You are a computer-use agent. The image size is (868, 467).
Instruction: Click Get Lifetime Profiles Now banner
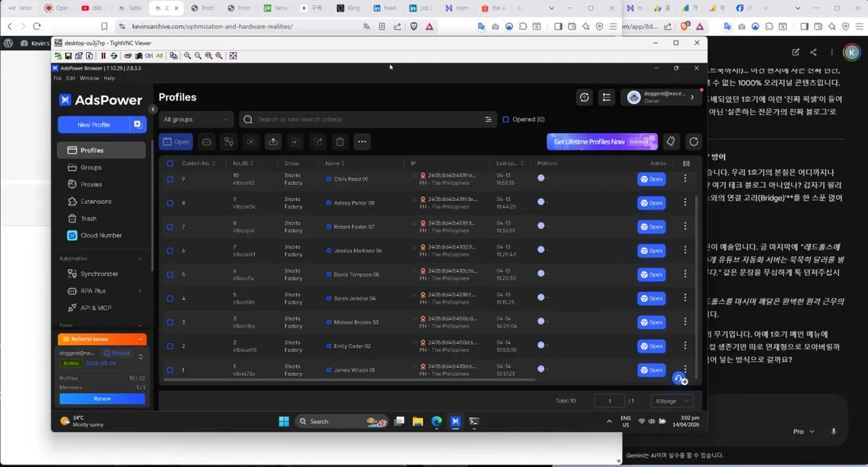[602, 142]
